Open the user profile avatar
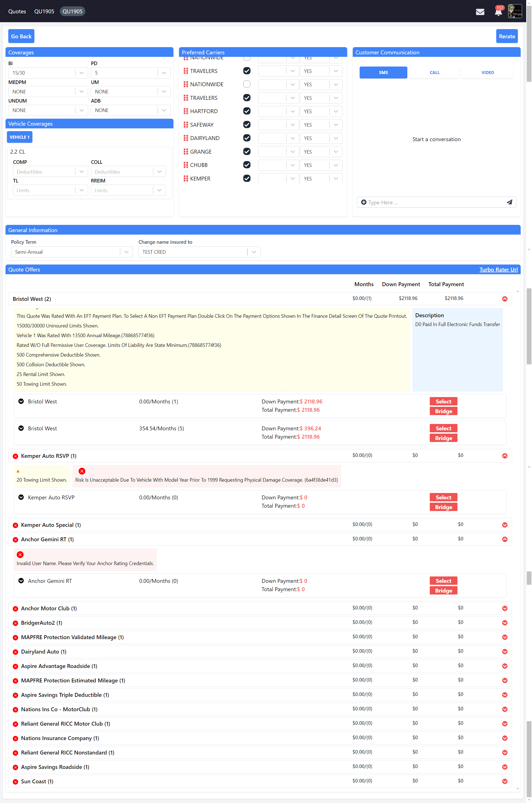Screen dimensions: 532x803 515,11
